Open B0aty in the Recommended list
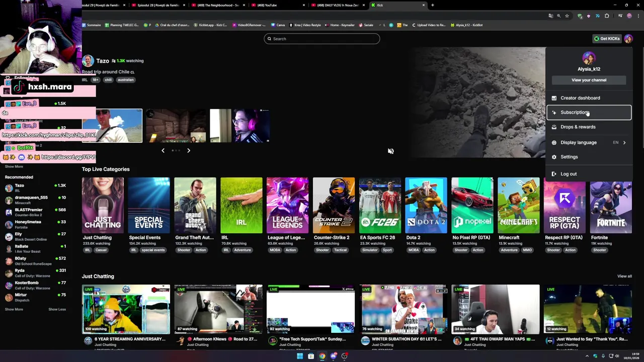The image size is (644, 362). tap(35, 260)
